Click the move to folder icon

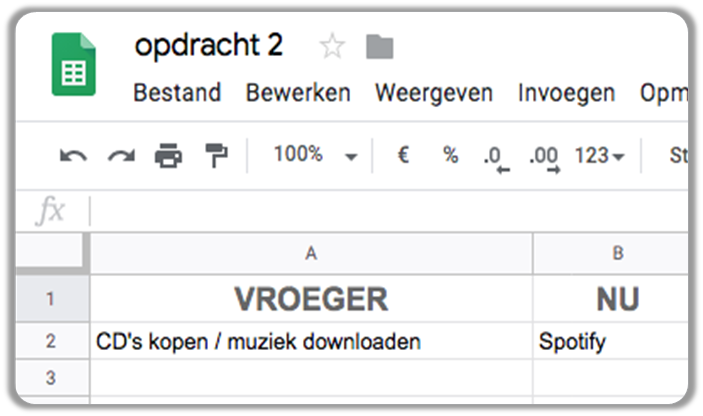[380, 47]
